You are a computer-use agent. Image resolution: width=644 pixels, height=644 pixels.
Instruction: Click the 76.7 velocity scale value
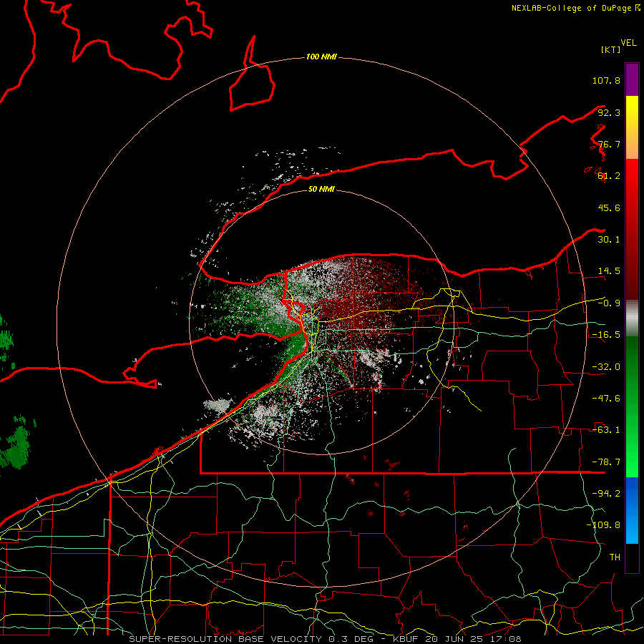point(609,144)
